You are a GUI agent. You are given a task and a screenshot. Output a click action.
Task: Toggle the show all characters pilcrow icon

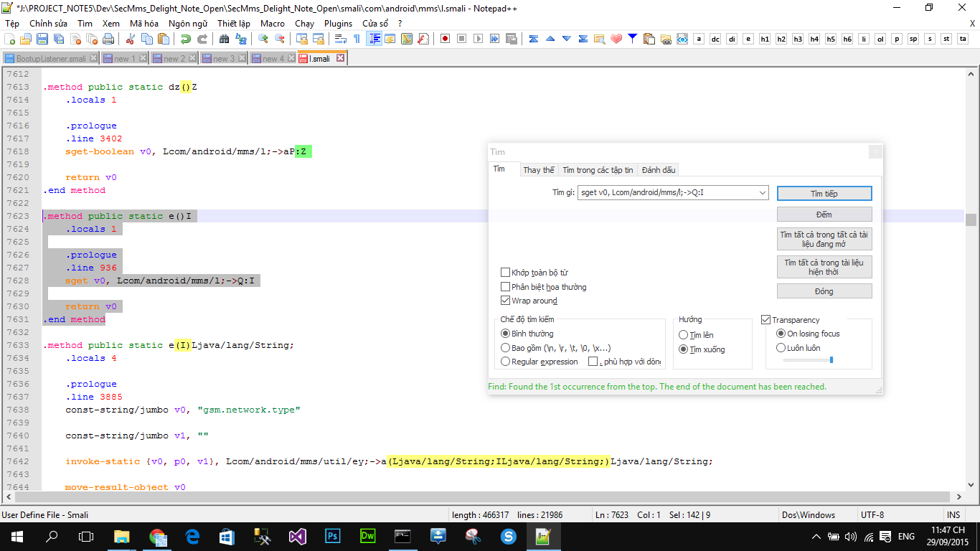[357, 39]
